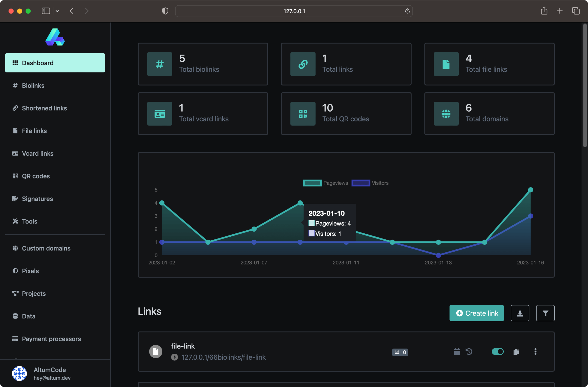
Task: Navigate to Pixels section
Action: [31, 271]
